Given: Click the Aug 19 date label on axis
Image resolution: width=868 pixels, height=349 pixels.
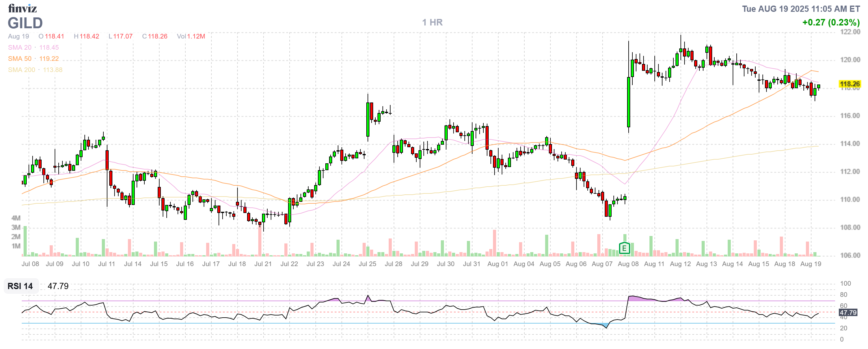Looking at the screenshot, I should pyautogui.click(x=811, y=264).
